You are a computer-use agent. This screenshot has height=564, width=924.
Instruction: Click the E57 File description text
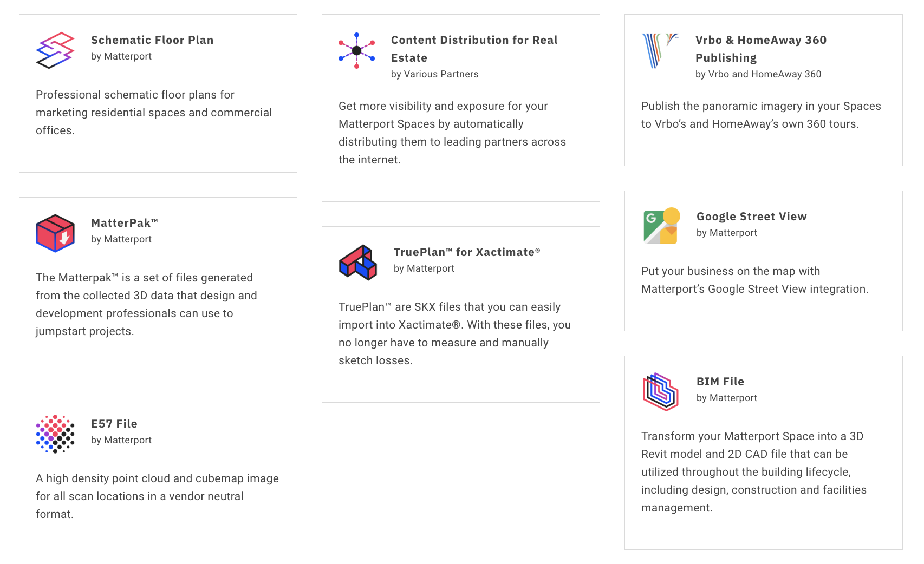pos(158,496)
